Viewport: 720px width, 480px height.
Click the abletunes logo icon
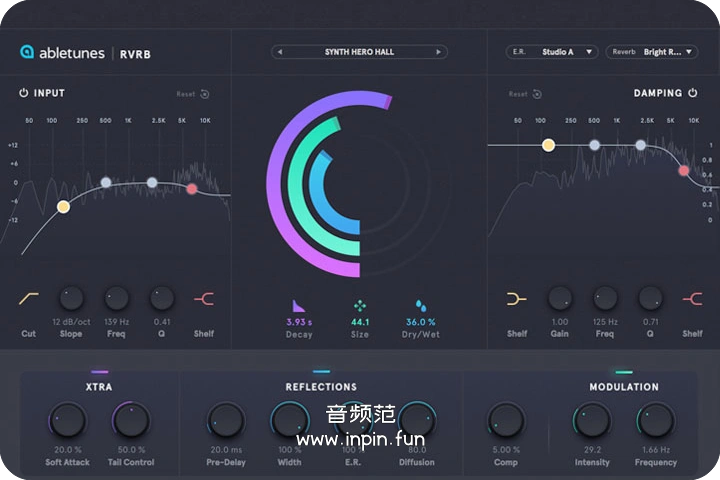click(27, 52)
